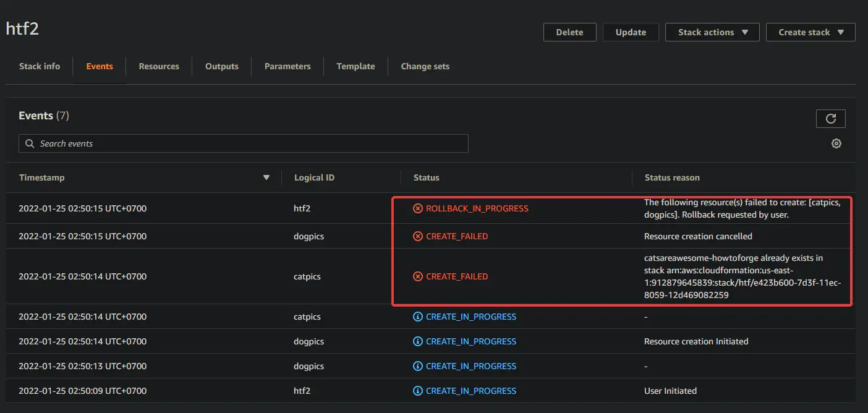Click the error icon on dogpics CREATE_FAILED row
868x413 pixels.
coord(417,236)
